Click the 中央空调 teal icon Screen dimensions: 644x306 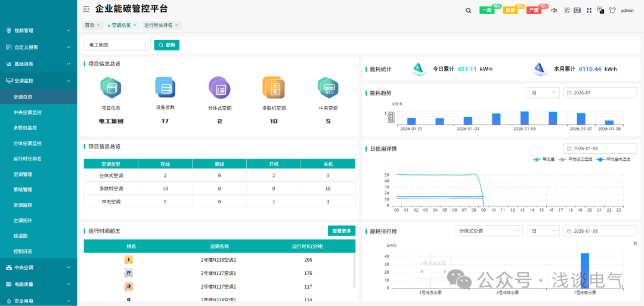[x=328, y=88]
